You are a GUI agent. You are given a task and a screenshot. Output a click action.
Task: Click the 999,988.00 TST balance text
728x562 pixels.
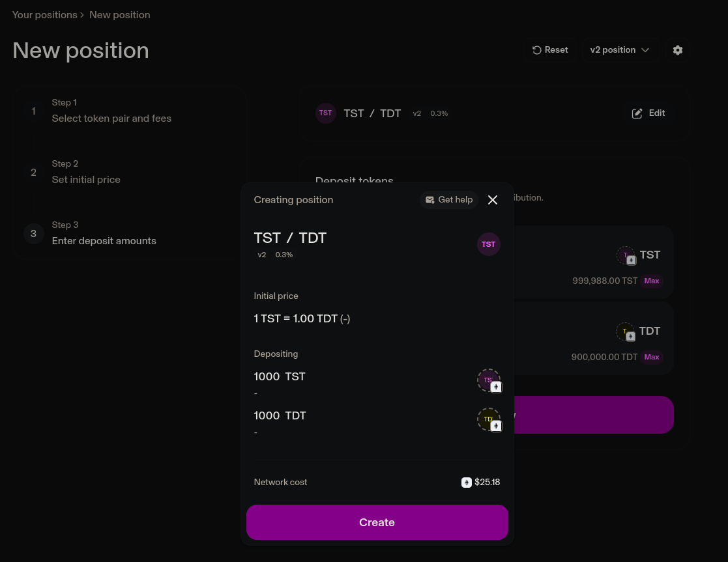pyautogui.click(x=605, y=281)
